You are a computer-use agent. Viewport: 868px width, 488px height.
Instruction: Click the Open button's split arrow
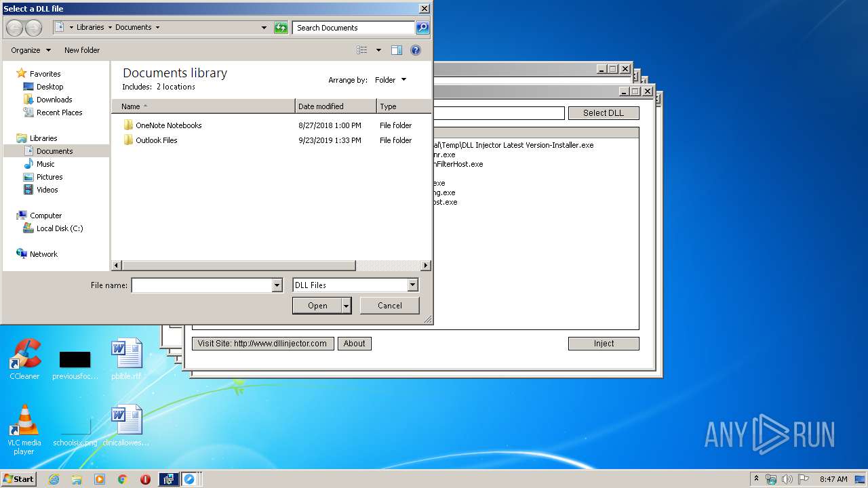click(347, 306)
